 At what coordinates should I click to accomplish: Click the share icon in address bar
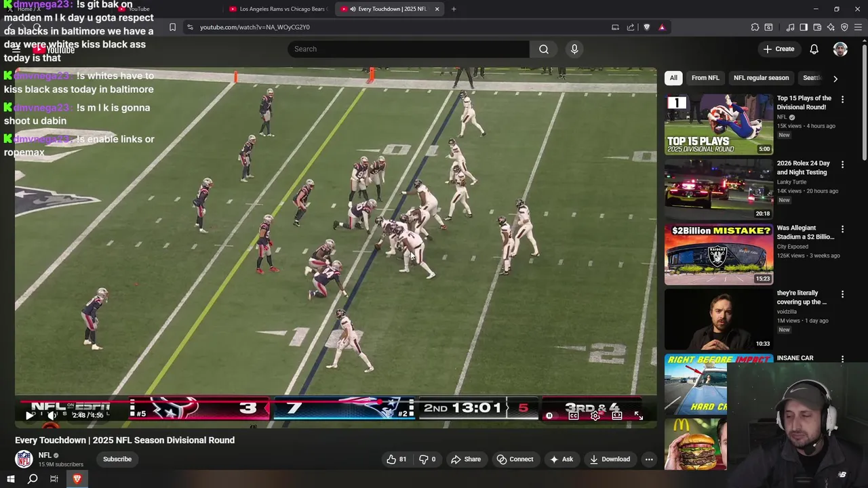pos(631,27)
